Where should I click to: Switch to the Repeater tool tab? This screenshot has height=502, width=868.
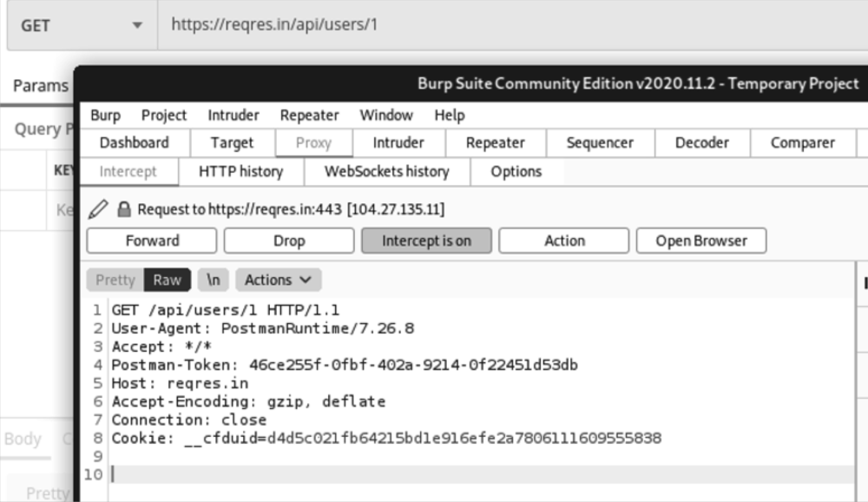[496, 143]
